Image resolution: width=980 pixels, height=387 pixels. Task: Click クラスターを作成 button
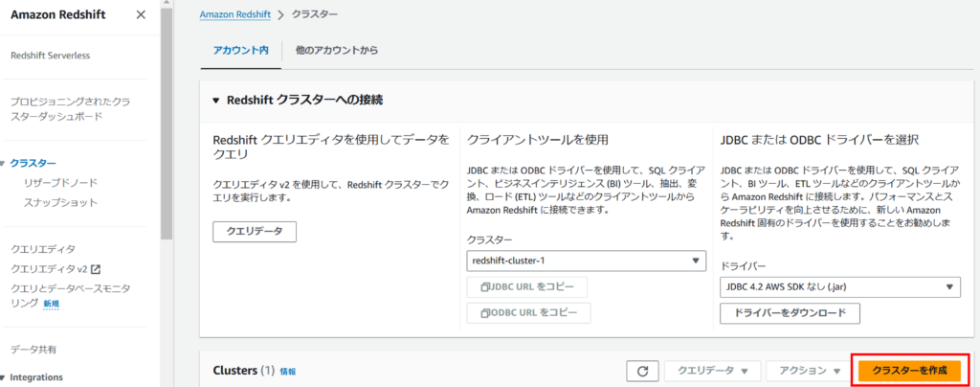click(x=909, y=371)
